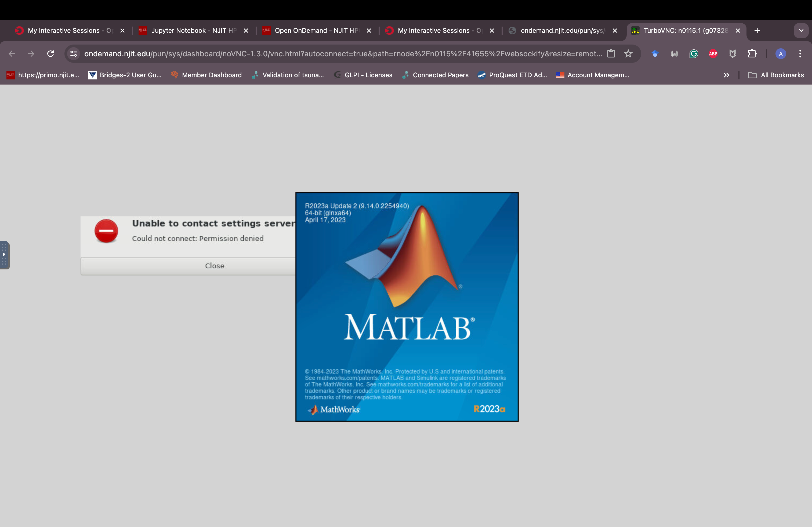This screenshot has height=527, width=812.
Task: Open the tab search dropdown
Action: (801, 31)
